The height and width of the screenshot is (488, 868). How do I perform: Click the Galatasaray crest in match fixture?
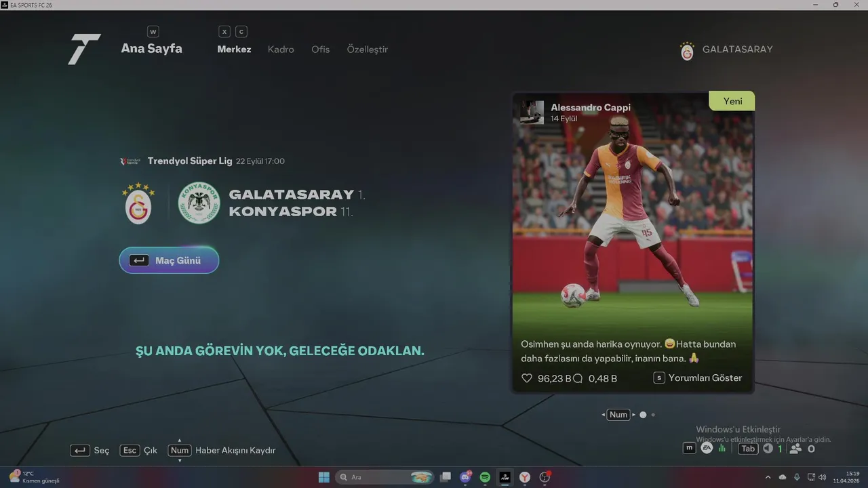pyautogui.click(x=138, y=203)
